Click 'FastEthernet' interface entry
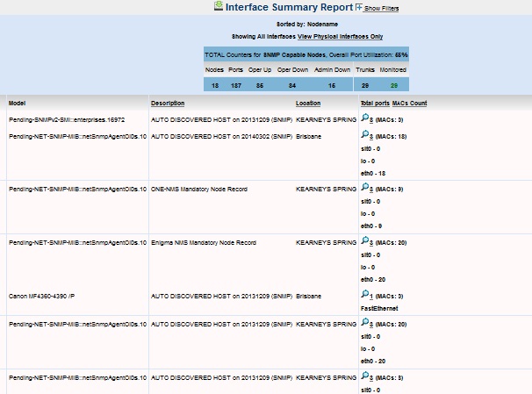 379,309
